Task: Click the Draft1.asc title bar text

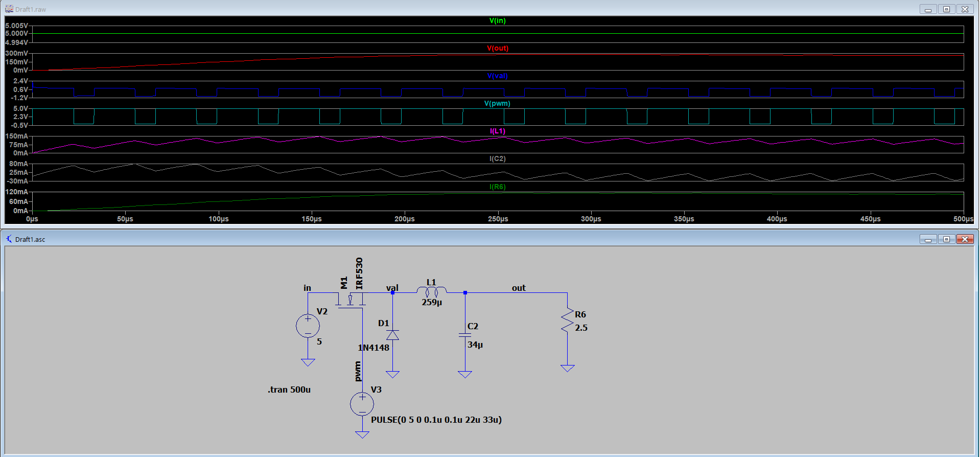Action: [30, 239]
